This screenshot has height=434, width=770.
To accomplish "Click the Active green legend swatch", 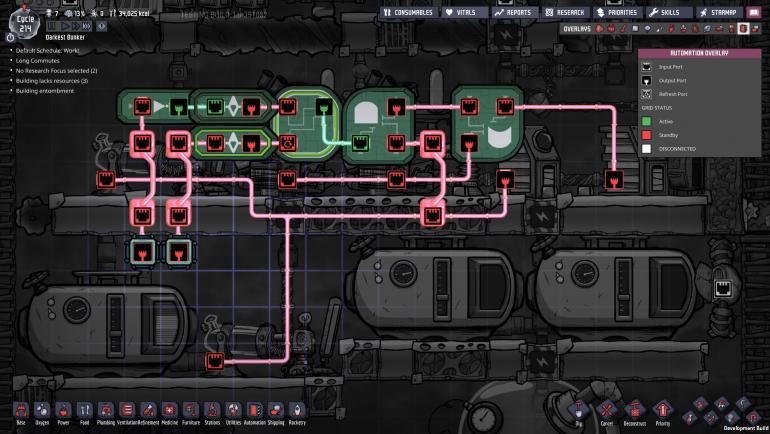I will click(646, 121).
